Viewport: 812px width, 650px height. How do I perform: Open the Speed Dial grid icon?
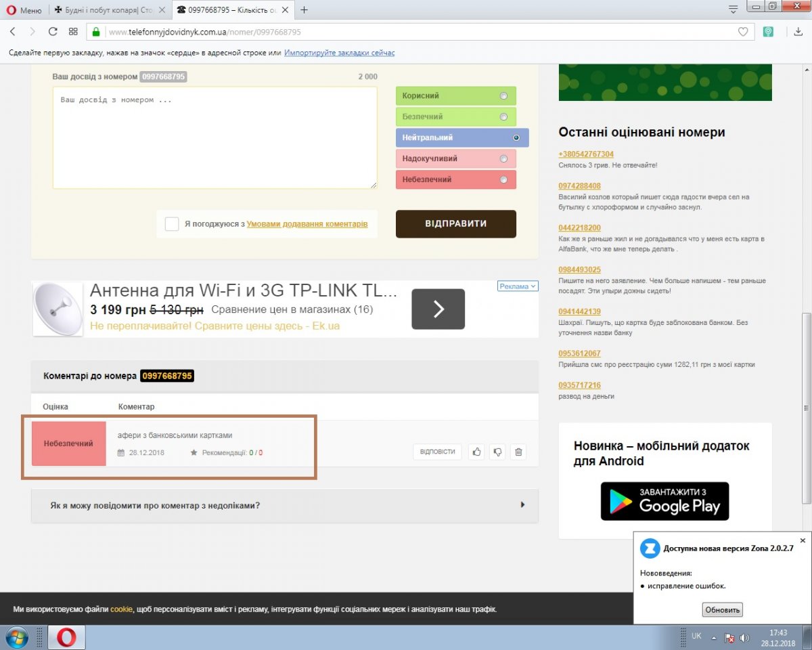73,32
